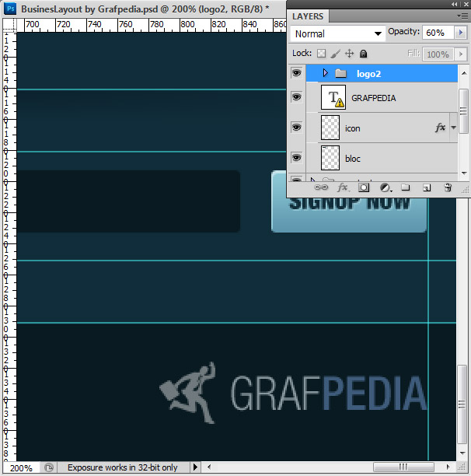Open the Layers panel options menu
Image resolution: width=471 pixels, height=476 pixels.
(x=462, y=16)
